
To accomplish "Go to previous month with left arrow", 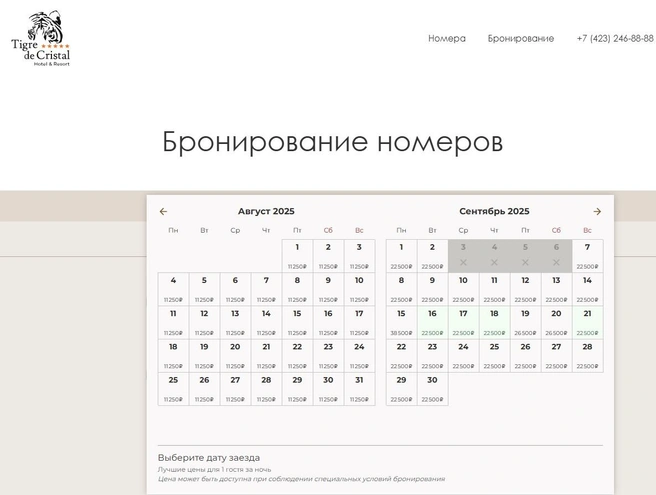I will (x=163, y=212).
